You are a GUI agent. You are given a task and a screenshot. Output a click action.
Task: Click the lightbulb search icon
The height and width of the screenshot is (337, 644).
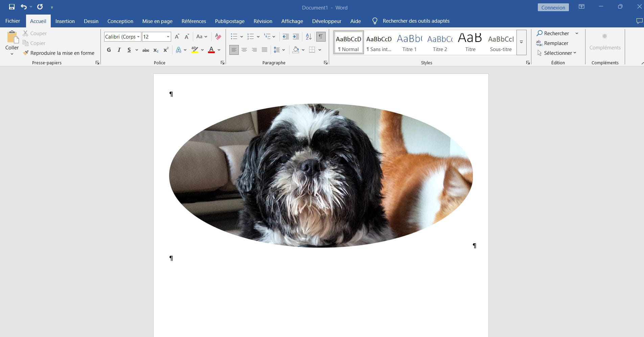[x=375, y=21]
